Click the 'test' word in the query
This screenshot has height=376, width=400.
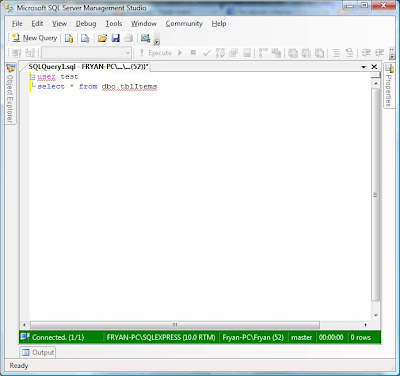(69, 77)
